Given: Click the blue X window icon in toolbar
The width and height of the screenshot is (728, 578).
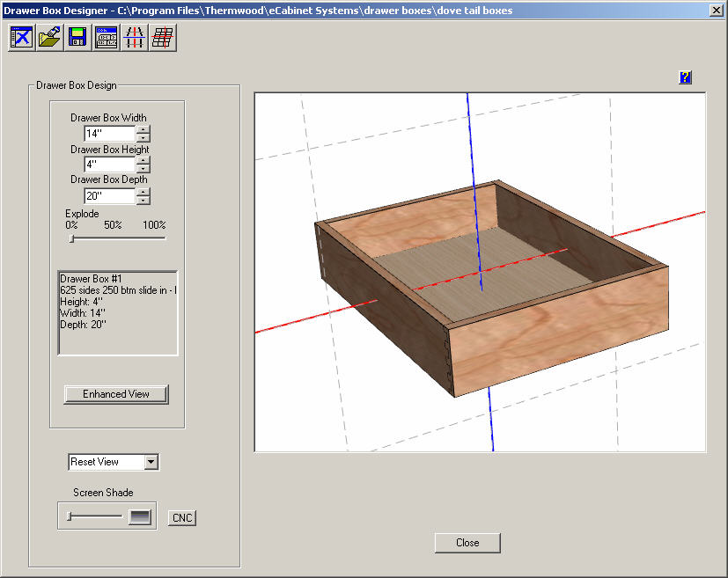Looking at the screenshot, I should 21,37.
